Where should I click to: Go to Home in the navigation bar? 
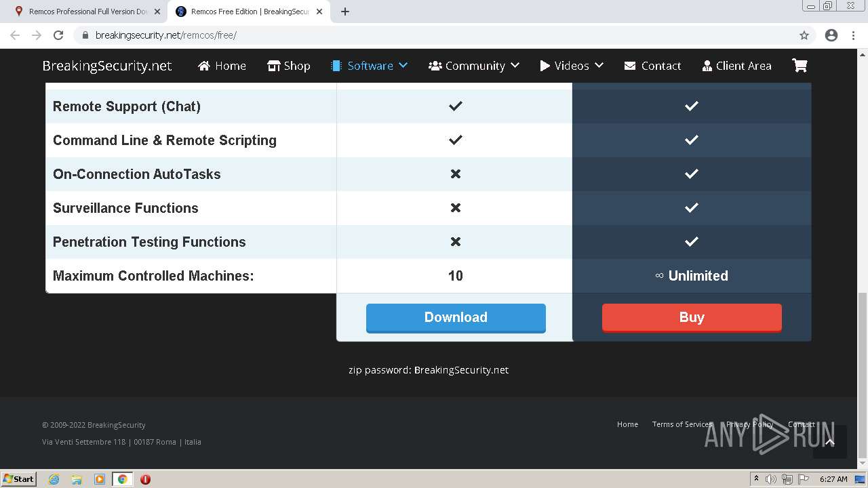pos(222,66)
